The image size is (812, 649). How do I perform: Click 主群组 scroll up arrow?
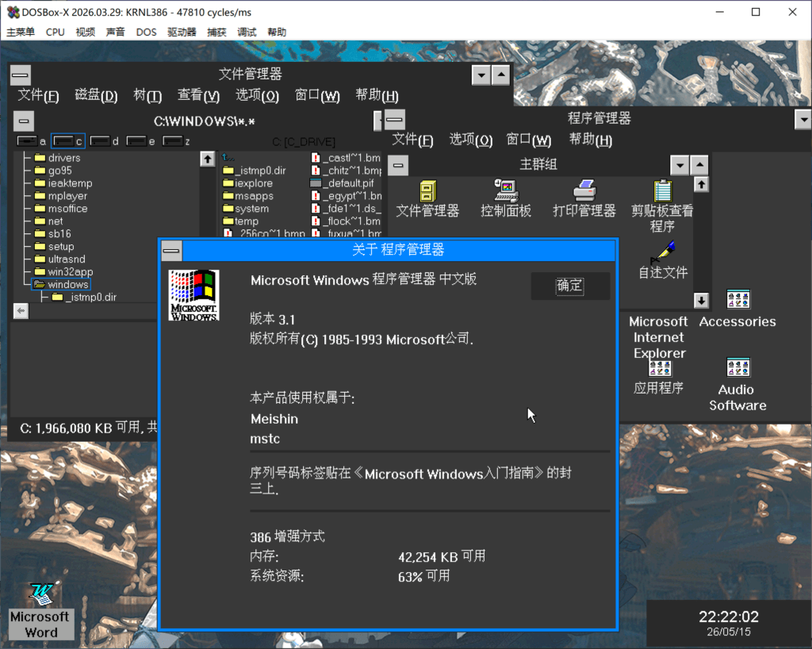tap(701, 184)
